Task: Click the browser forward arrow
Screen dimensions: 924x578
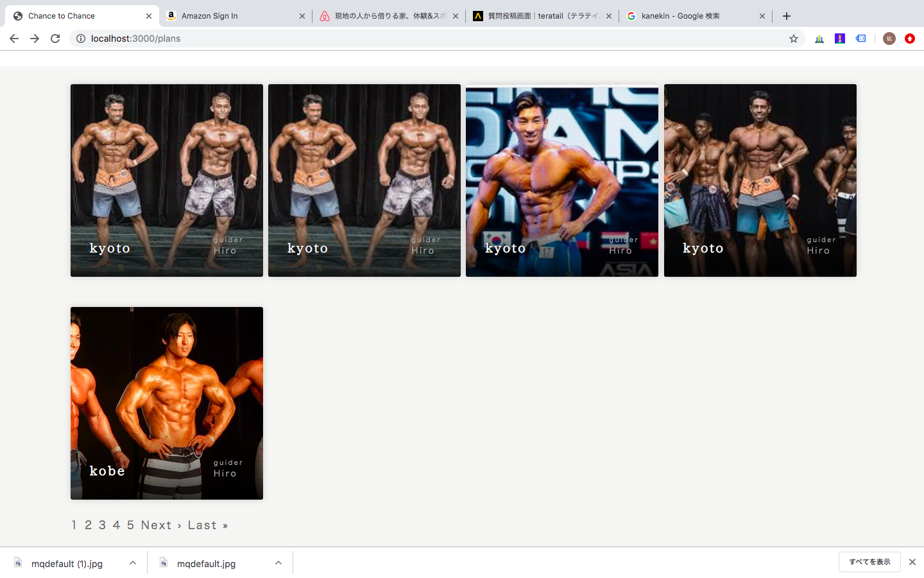Action: 35,39
